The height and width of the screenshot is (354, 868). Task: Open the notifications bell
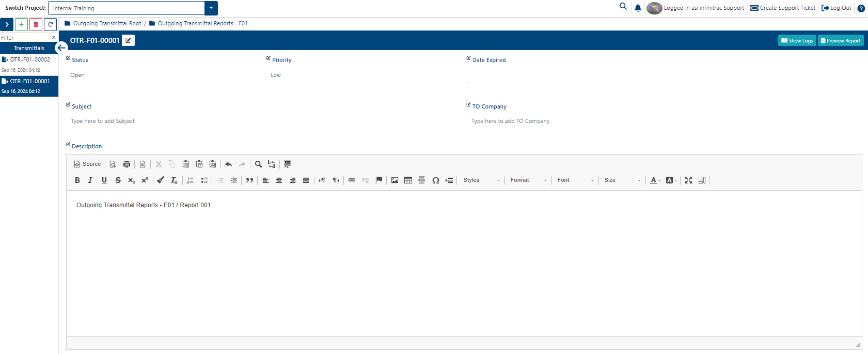point(638,8)
